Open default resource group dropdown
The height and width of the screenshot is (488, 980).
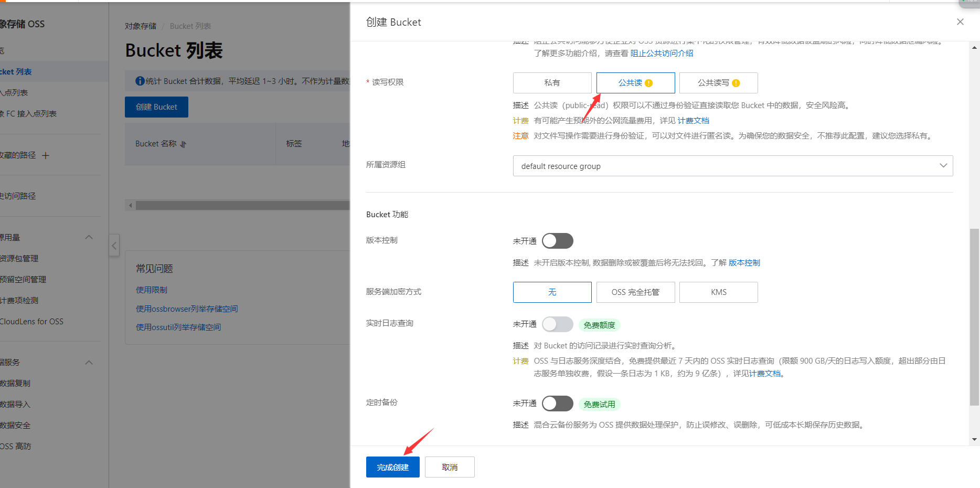[733, 166]
